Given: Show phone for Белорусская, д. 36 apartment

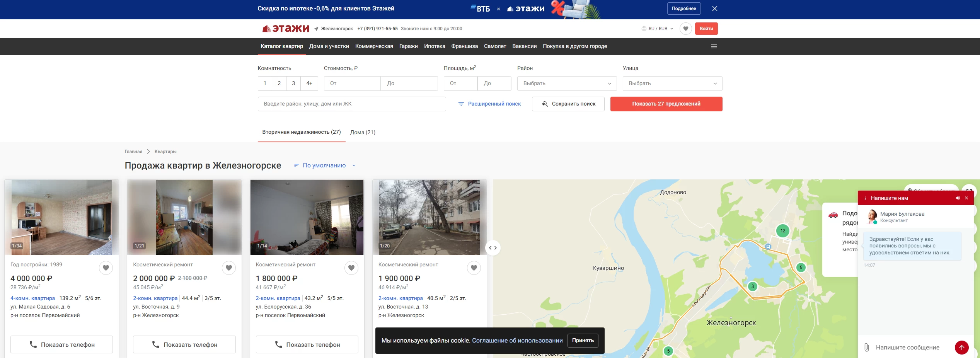Looking at the screenshot, I should (307, 344).
